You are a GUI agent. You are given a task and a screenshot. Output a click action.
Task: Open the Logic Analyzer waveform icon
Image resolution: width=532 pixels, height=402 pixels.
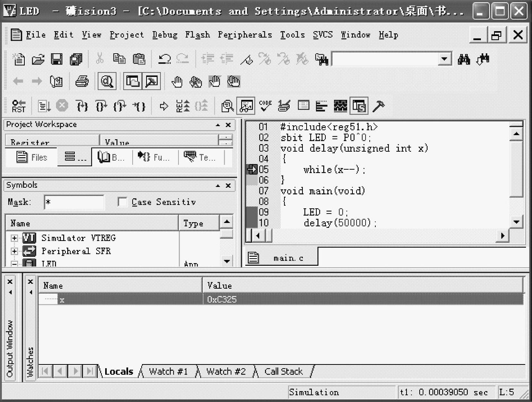pyautogui.click(x=340, y=106)
